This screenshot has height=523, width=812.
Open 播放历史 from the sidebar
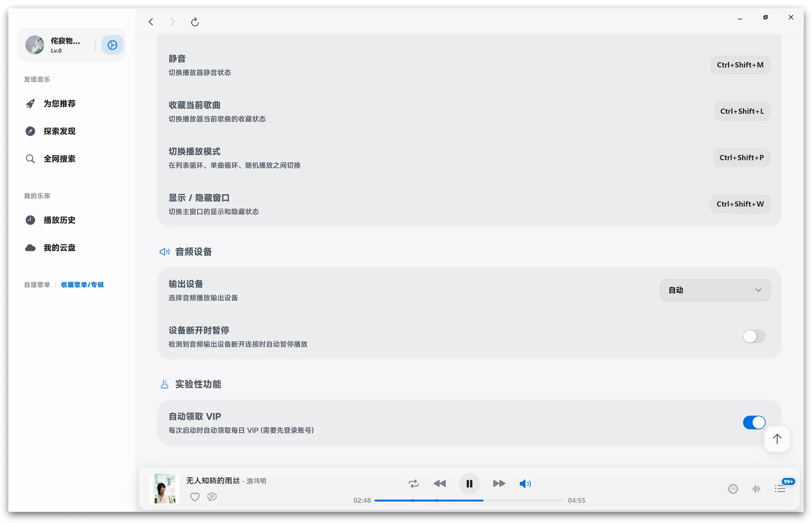59,220
